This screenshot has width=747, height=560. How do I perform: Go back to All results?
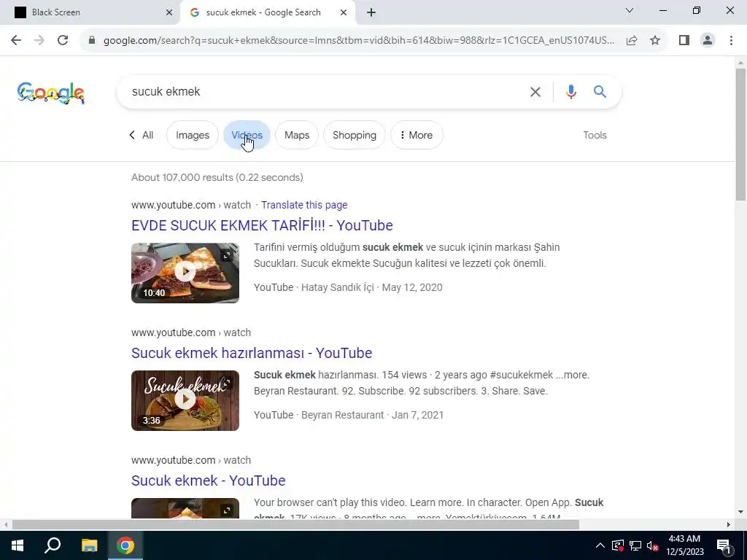point(142,135)
